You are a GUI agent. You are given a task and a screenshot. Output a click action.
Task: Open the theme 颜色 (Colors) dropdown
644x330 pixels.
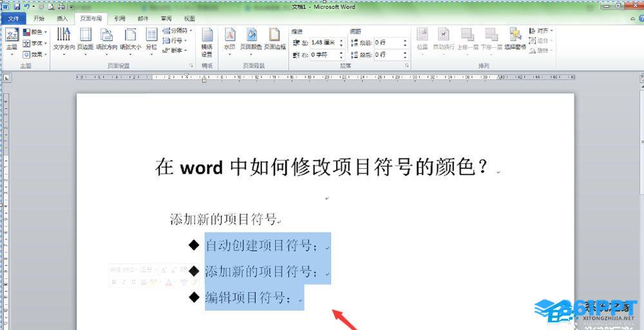click(35, 32)
